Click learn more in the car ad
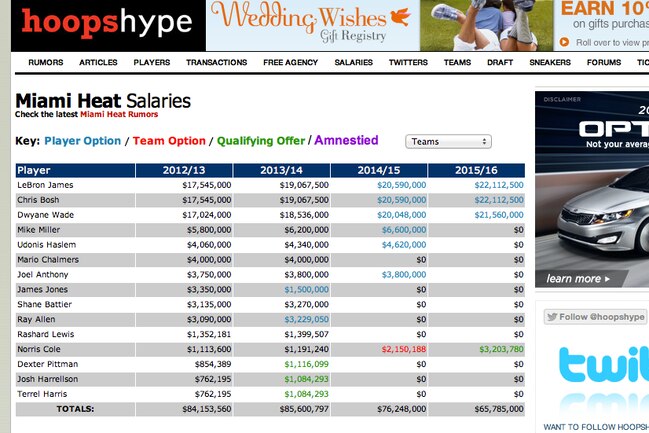The image size is (649, 433). [x=578, y=279]
